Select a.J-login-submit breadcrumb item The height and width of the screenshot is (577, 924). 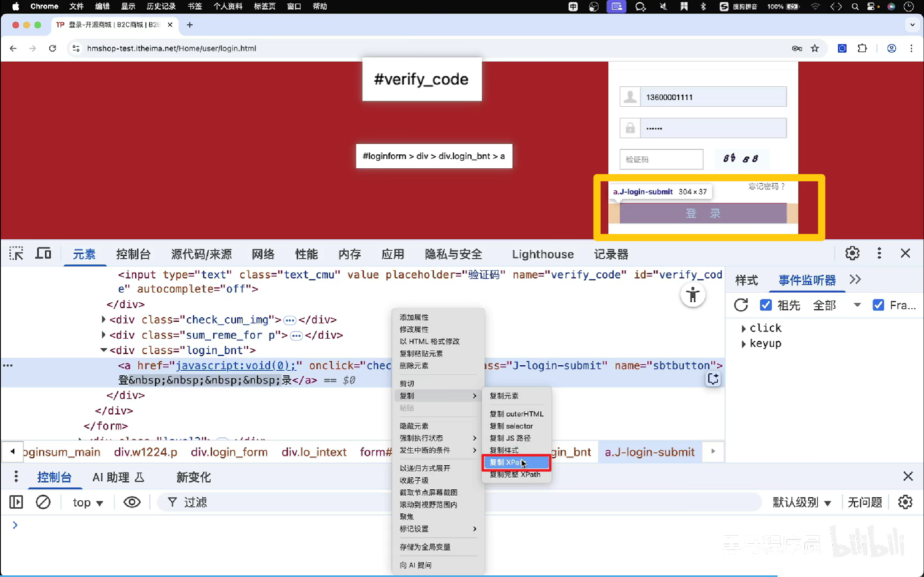point(650,452)
